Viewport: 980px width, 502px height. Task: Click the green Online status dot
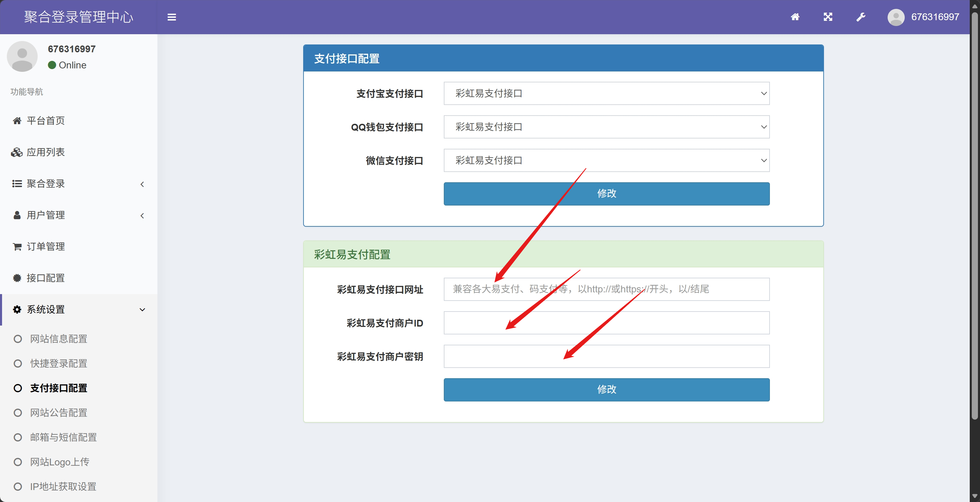tap(52, 65)
